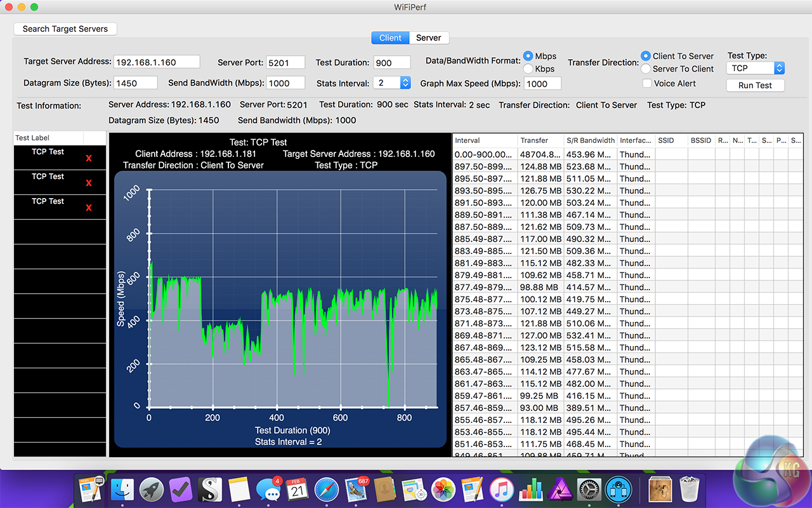
Task: Choose Server To Client transfer direction
Action: click(646, 69)
